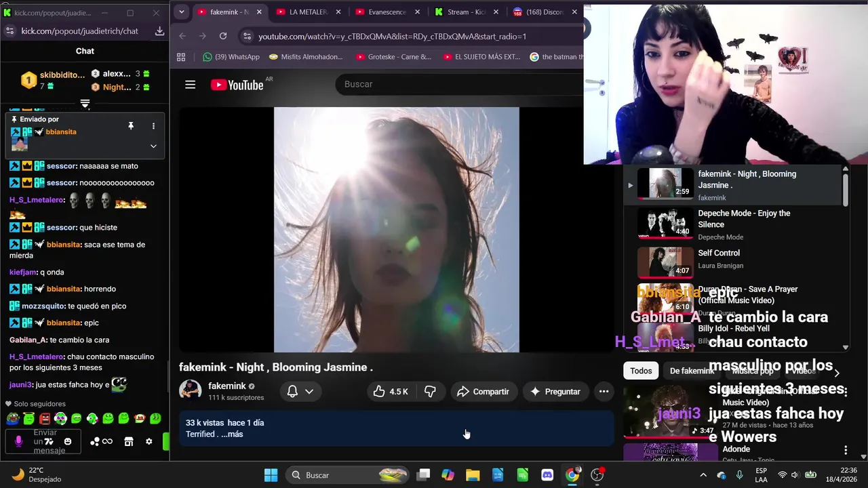
Task: Show hidden system tray icons
Action: click(703, 475)
